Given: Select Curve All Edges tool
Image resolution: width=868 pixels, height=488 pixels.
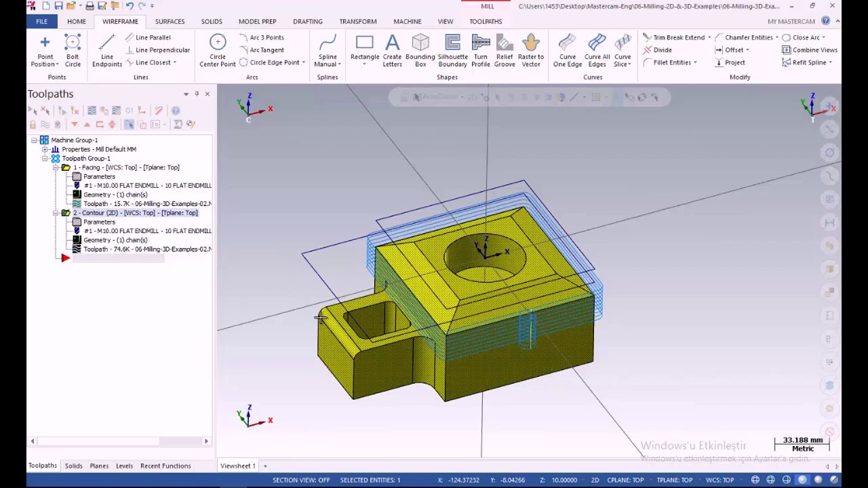Looking at the screenshot, I should (597, 51).
